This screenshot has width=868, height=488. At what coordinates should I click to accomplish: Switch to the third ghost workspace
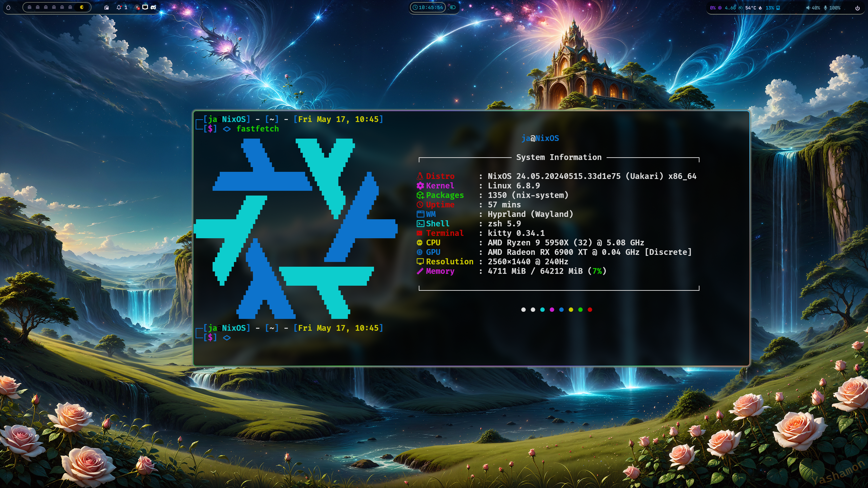click(x=46, y=7)
